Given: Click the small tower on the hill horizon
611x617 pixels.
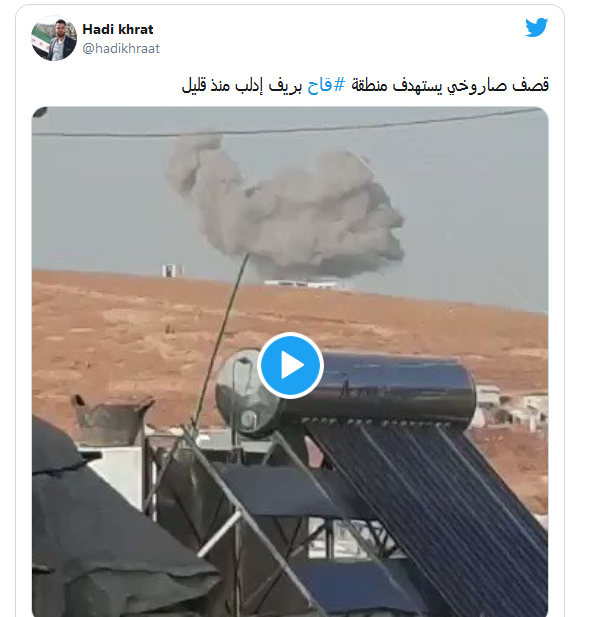Looking at the screenshot, I should (x=172, y=270).
